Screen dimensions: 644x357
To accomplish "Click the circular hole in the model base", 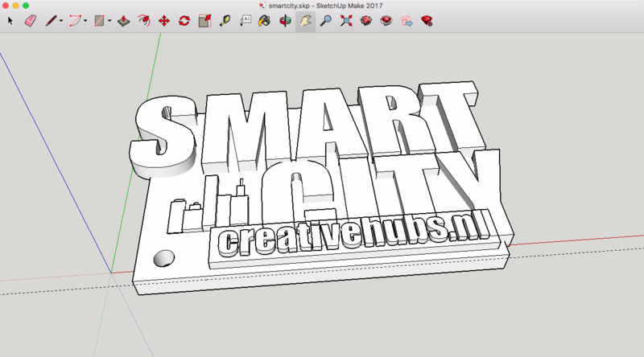I will (x=163, y=257).
